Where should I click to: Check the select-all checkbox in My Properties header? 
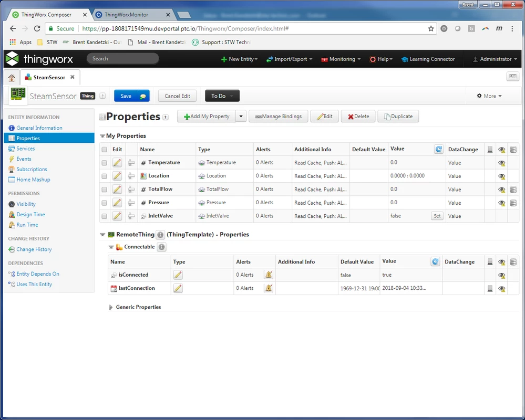(x=105, y=150)
